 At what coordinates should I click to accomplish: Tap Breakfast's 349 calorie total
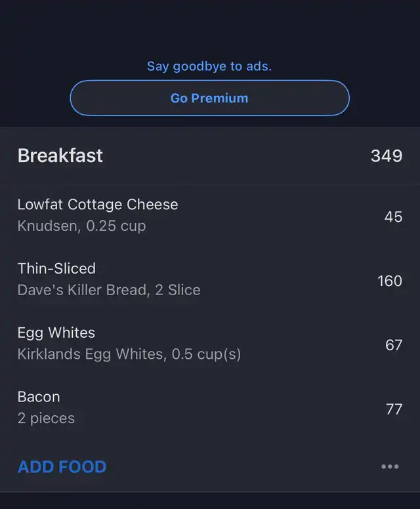coord(387,156)
